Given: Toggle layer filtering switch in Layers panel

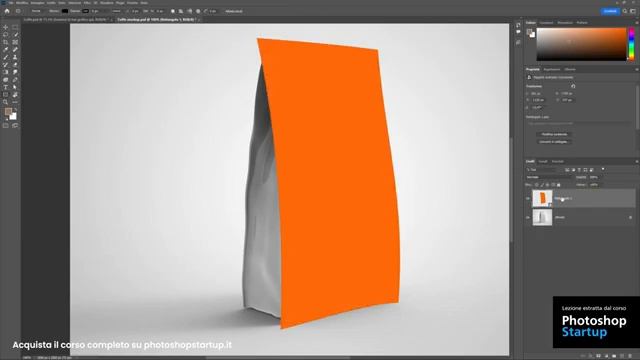Looking at the screenshot, I should click(603, 169).
